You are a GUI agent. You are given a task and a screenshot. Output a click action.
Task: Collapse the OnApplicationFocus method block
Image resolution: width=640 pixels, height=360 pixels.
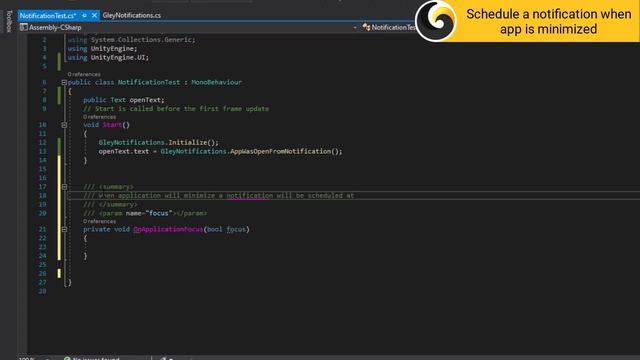[64, 229]
